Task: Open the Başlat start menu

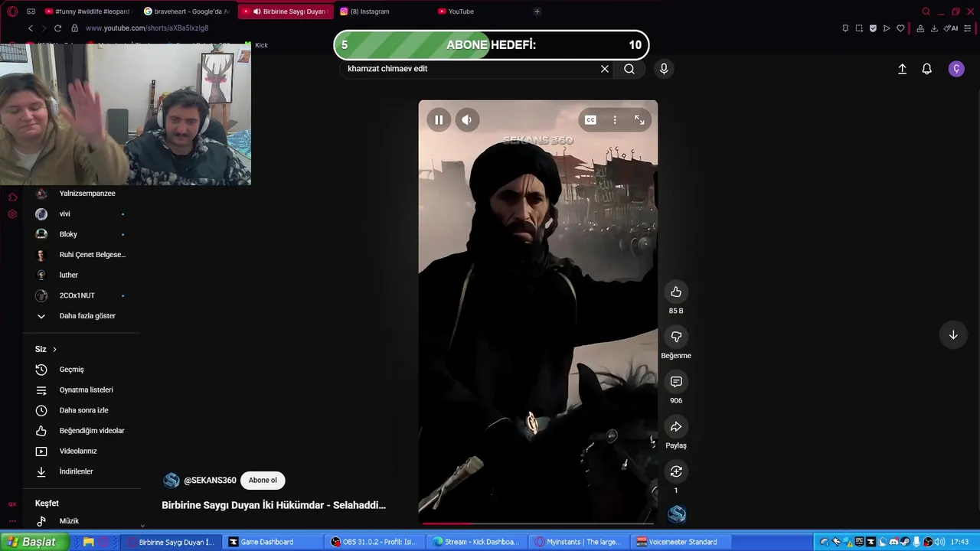Action: tap(34, 542)
